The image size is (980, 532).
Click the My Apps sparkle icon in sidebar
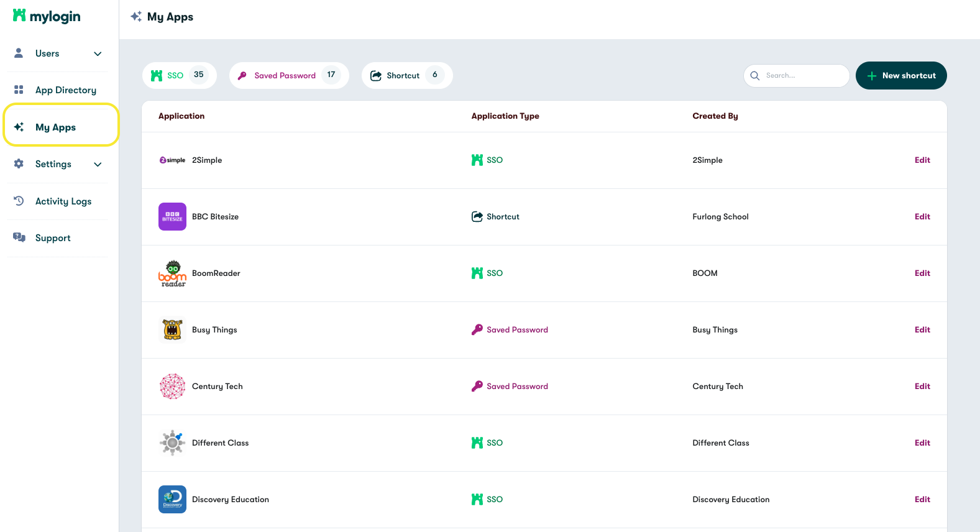click(19, 127)
